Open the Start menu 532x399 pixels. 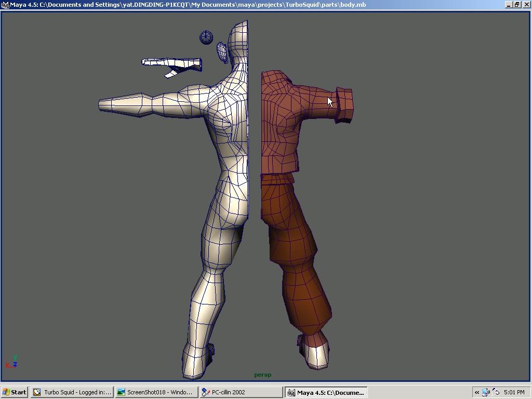click(x=14, y=392)
